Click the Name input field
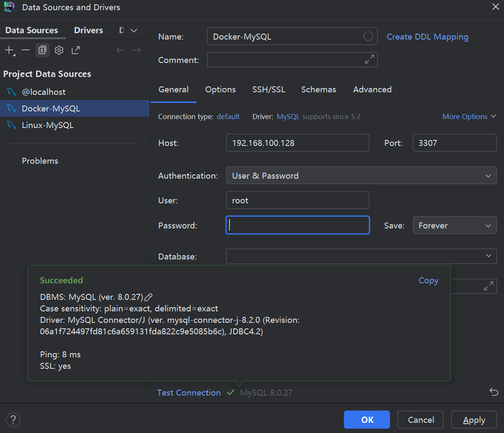The height and width of the screenshot is (433, 504). tap(292, 36)
